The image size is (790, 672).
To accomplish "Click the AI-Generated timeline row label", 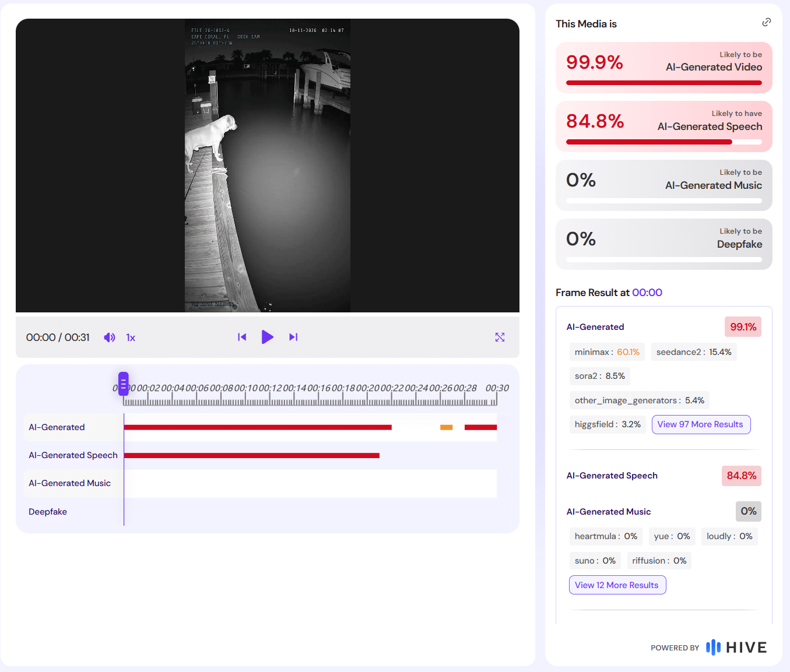I will coord(57,427).
